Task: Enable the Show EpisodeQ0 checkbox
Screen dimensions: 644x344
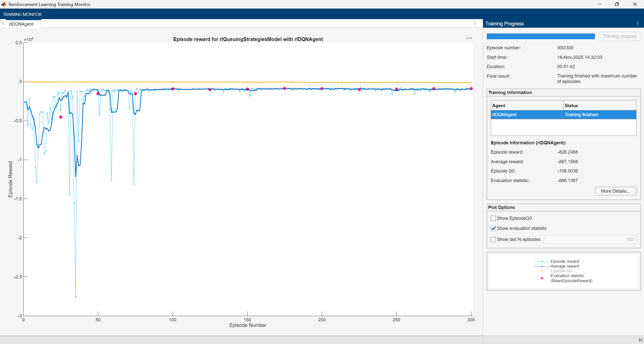Action: tap(493, 218)
